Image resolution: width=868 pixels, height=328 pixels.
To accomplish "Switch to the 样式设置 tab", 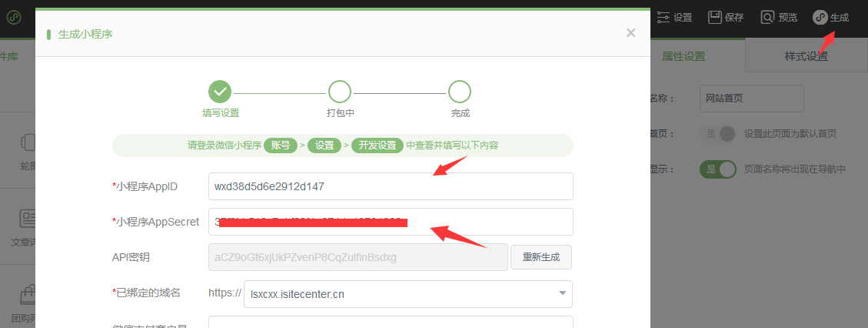I will (x=806, y=56).
